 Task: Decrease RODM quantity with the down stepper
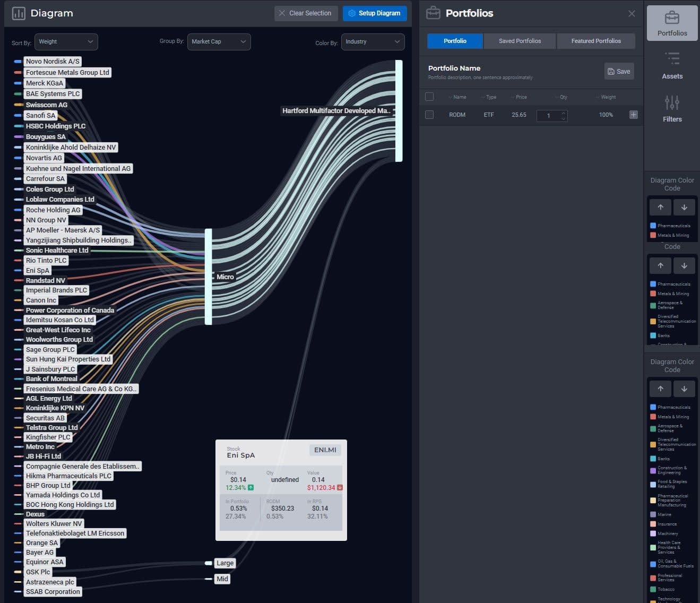564,118
